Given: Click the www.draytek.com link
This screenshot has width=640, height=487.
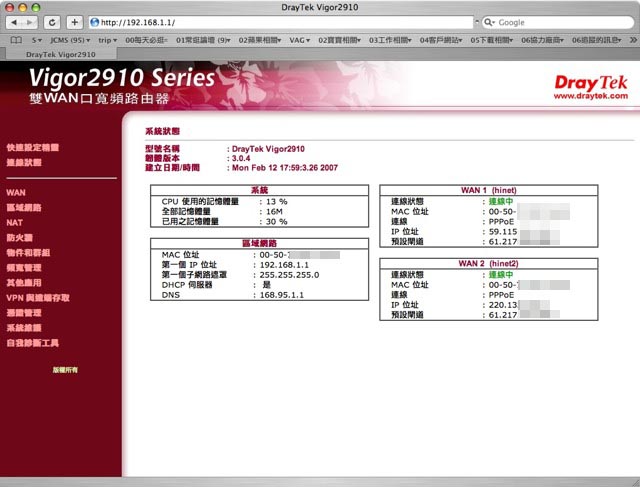Looking at the screenshot, I should click(x=591, y=96).
